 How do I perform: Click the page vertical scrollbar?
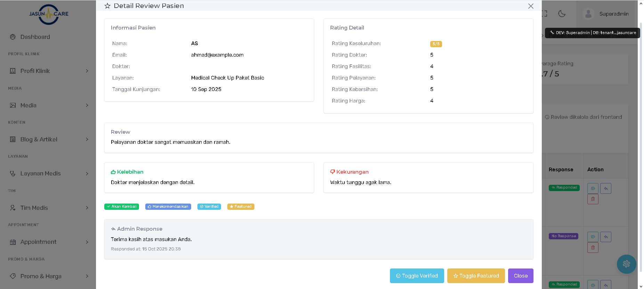[x=641, y=139]
